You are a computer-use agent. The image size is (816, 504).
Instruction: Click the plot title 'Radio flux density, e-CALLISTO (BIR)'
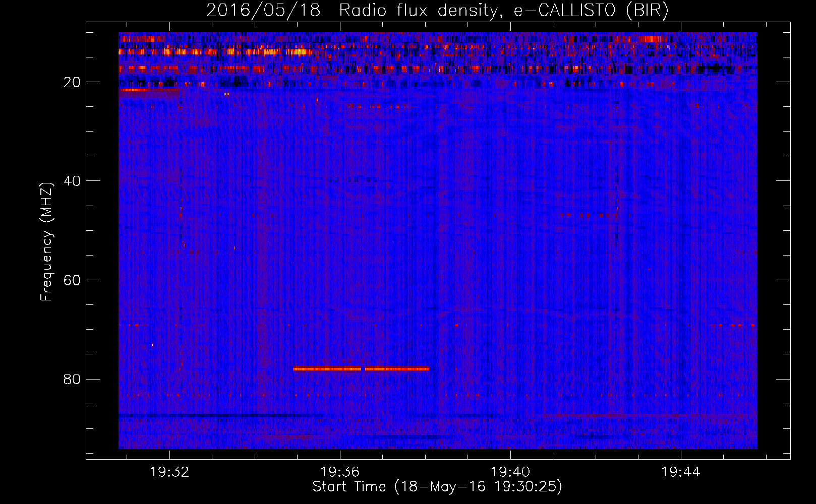point(503,11)
